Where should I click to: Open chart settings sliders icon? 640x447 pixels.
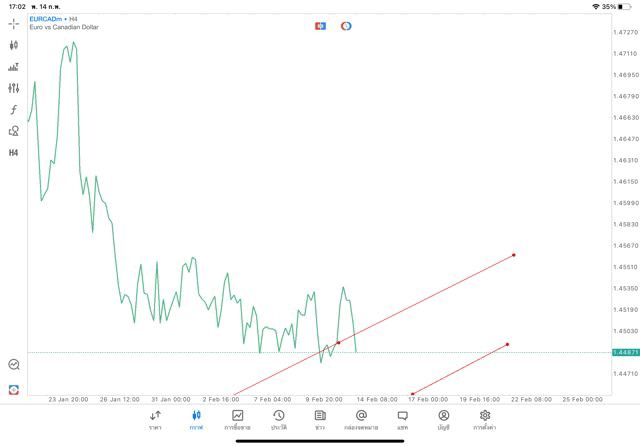(x=14, y=88)
